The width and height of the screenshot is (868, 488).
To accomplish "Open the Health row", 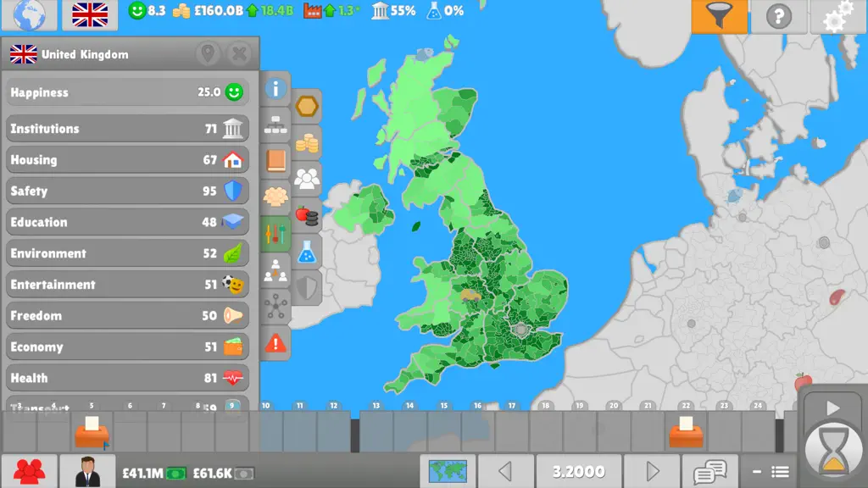I will click(127, 378).
